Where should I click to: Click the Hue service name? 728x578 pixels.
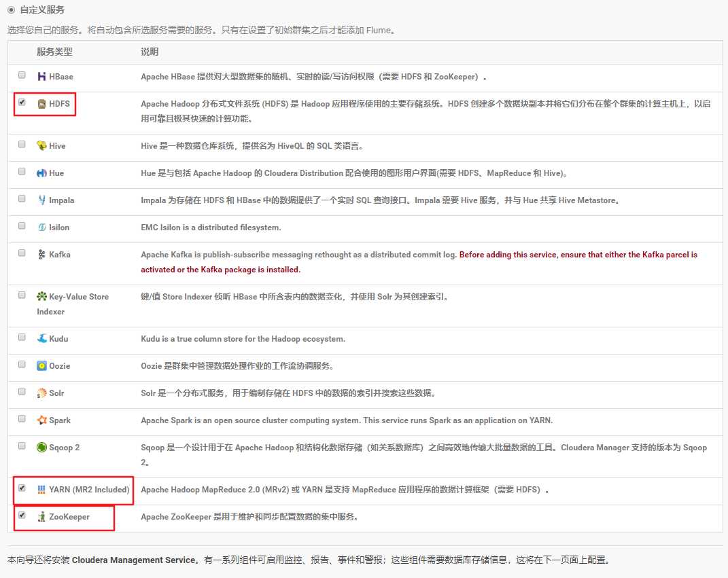56,173
